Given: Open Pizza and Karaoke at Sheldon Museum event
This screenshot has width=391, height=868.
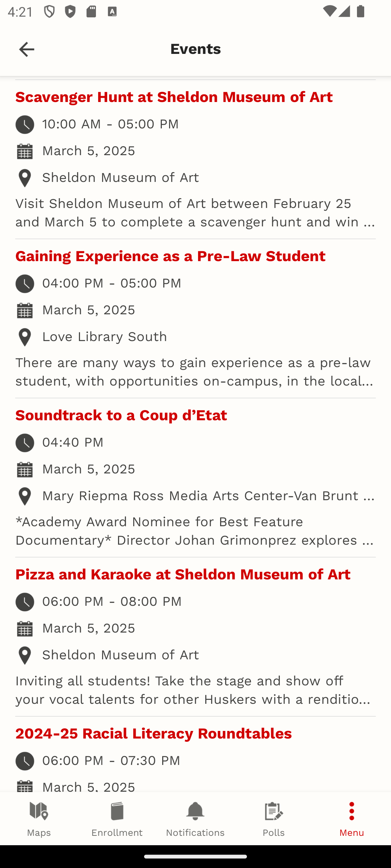Looking at the screenshot, I should tap(182, 574).
